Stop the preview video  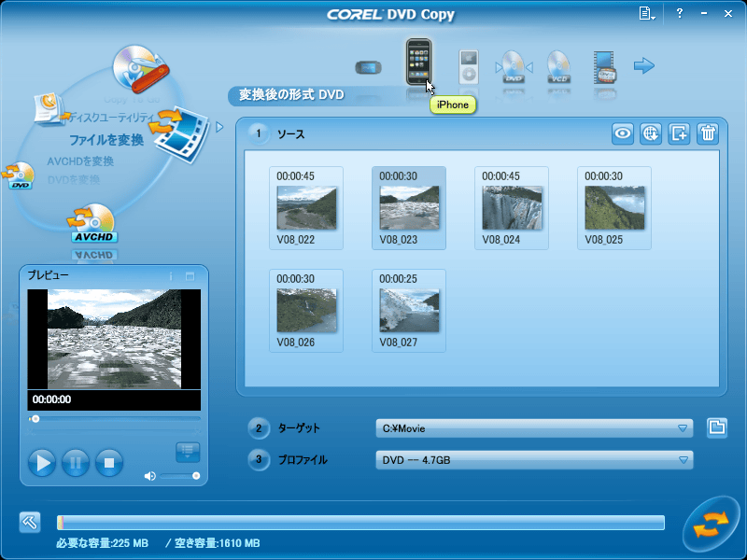click(109, 462)
